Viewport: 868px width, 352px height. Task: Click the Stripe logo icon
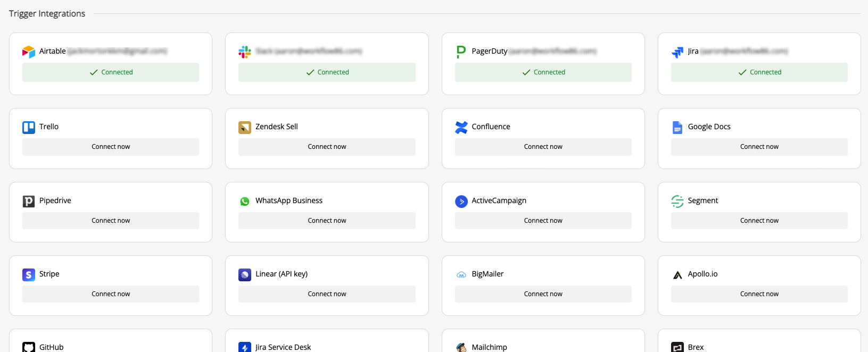point(29,274)
